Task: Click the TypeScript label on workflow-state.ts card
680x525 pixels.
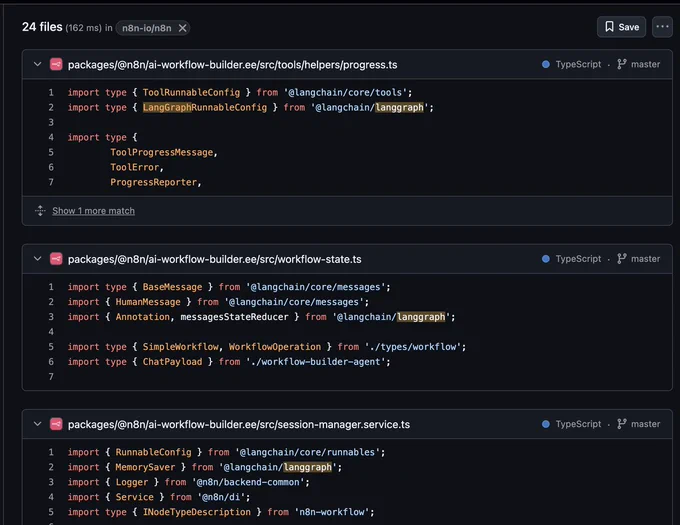Action: [578, 259]
